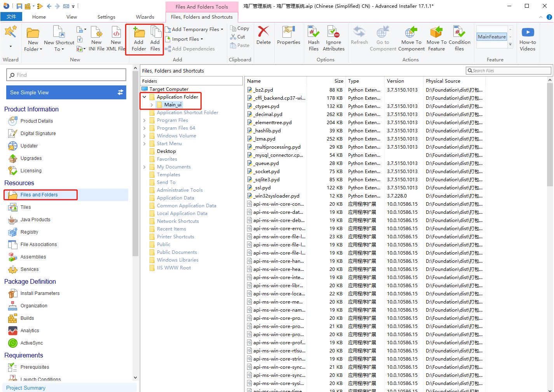554x392 pixels.
Task: Open Project Summary link
Action: [x=26, y=388]
